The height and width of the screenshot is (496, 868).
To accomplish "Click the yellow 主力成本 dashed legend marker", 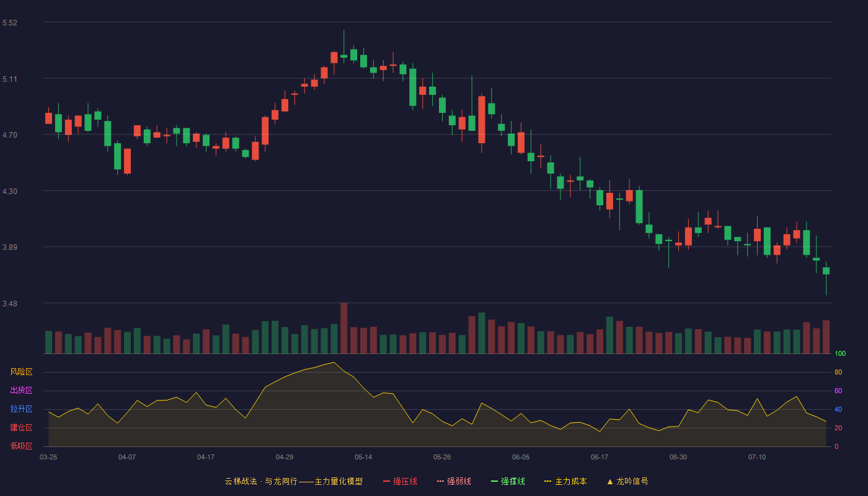I will (x=547, y=481).
